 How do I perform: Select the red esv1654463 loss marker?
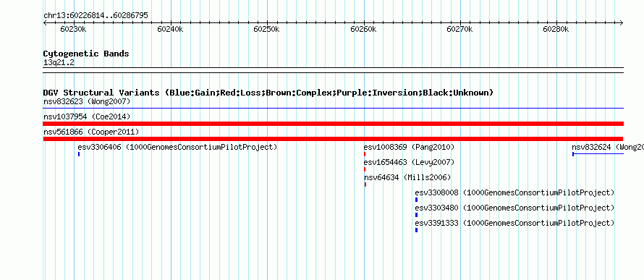tap(364, 169)
